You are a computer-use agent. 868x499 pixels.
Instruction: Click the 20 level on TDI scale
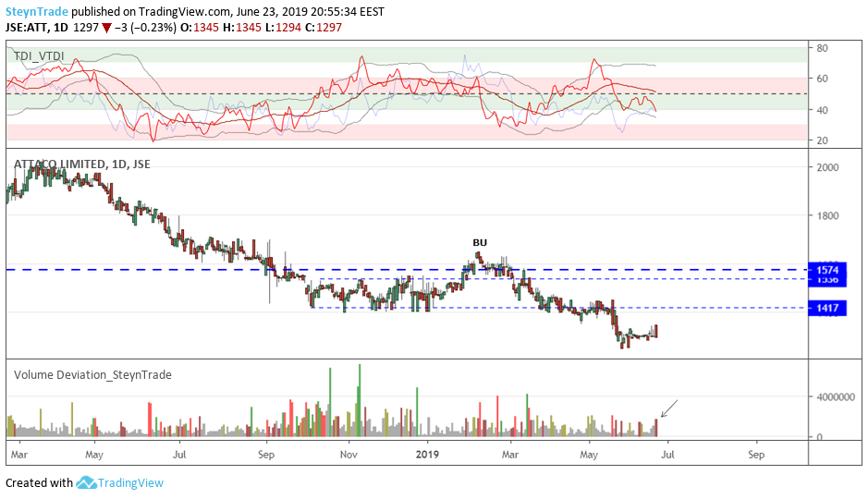822,140
